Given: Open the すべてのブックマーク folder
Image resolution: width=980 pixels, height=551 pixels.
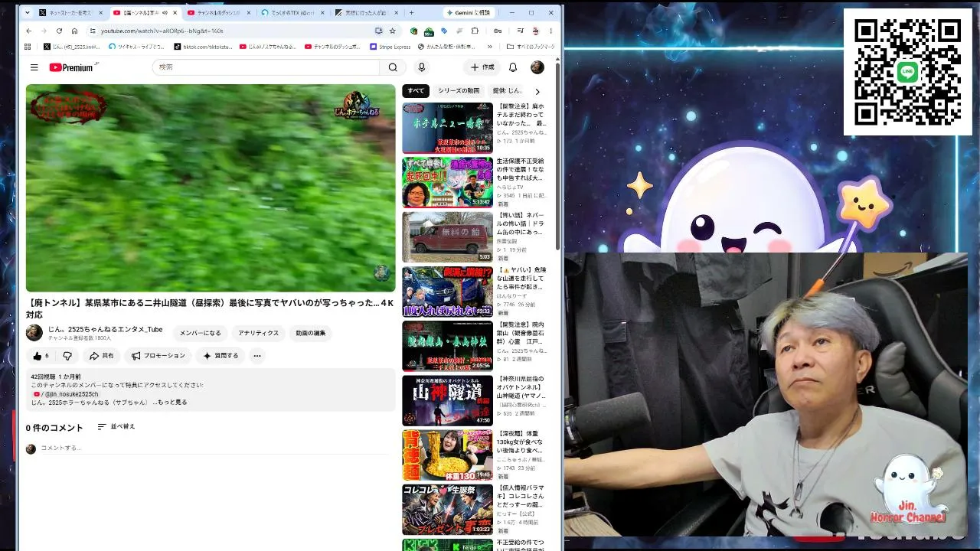Looking at the screenshot, I should pyautogui.click(x=531, y=47).
